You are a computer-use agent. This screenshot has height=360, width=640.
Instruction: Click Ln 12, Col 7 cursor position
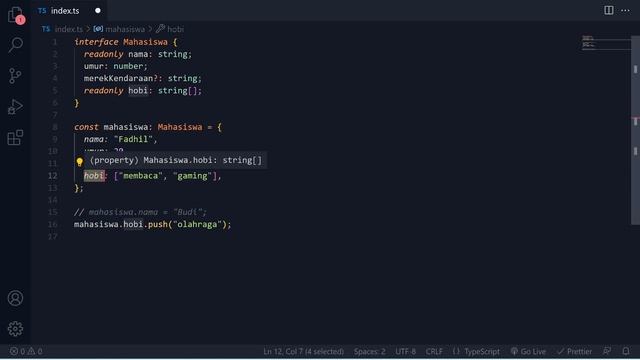click(x=303, y=351)
